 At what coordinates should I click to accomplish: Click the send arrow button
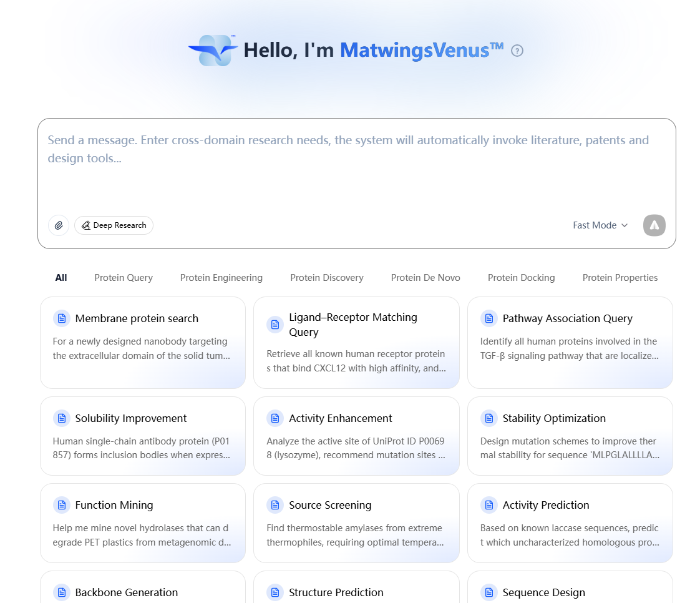coord(654,225)
